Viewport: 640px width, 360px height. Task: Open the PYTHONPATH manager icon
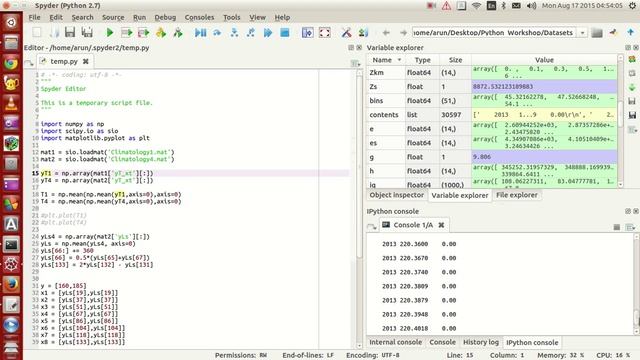[x=363, y=32]
